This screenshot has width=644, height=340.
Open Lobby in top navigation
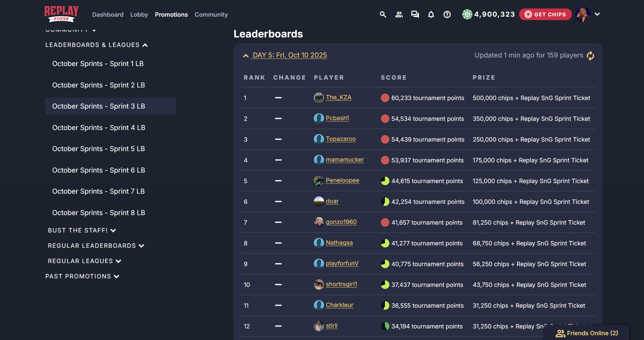[x=139, y=15]
